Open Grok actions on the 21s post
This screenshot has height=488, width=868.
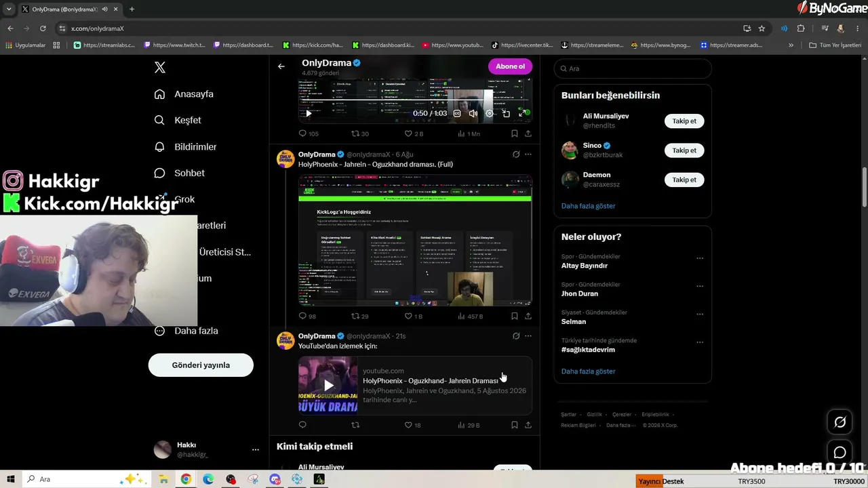click(516, 336)
